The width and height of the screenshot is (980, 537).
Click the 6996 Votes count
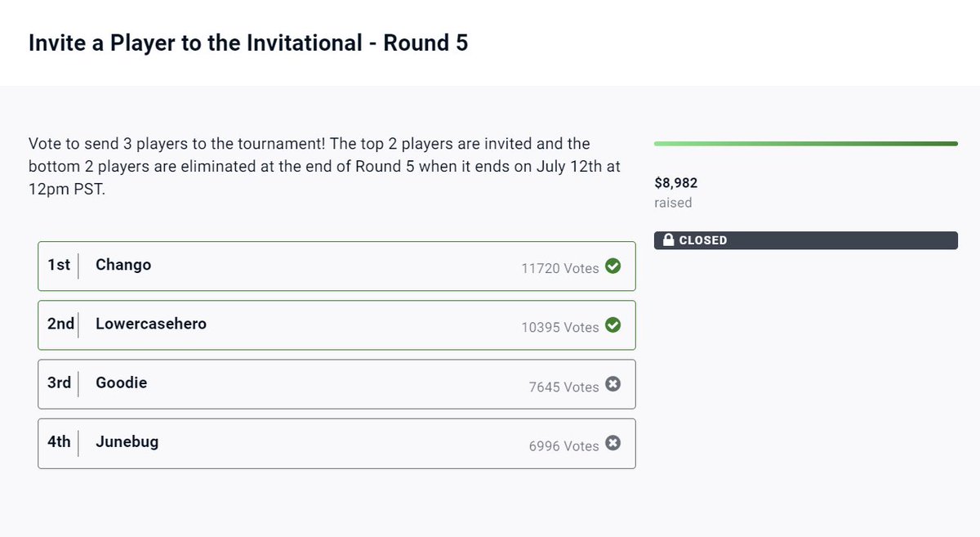563,445
